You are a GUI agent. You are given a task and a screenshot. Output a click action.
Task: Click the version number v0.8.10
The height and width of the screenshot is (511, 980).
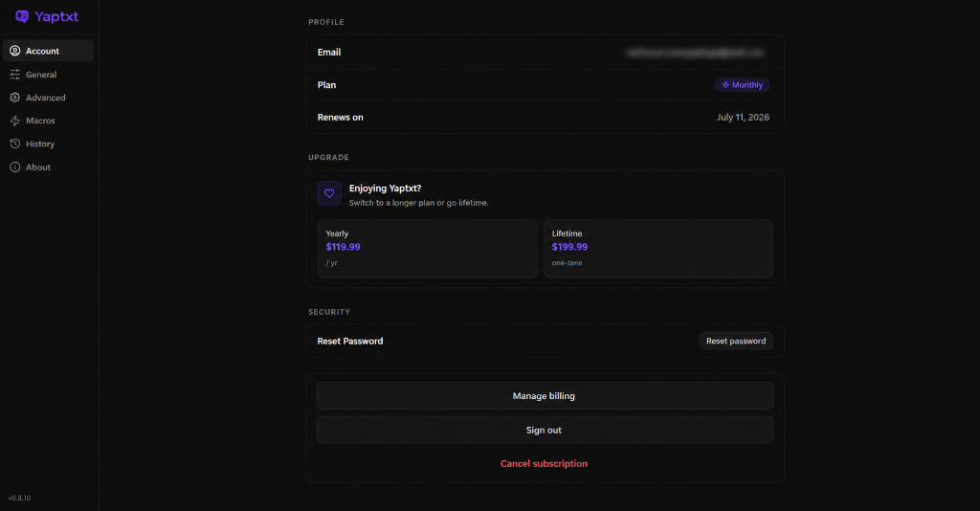point(19,498)
